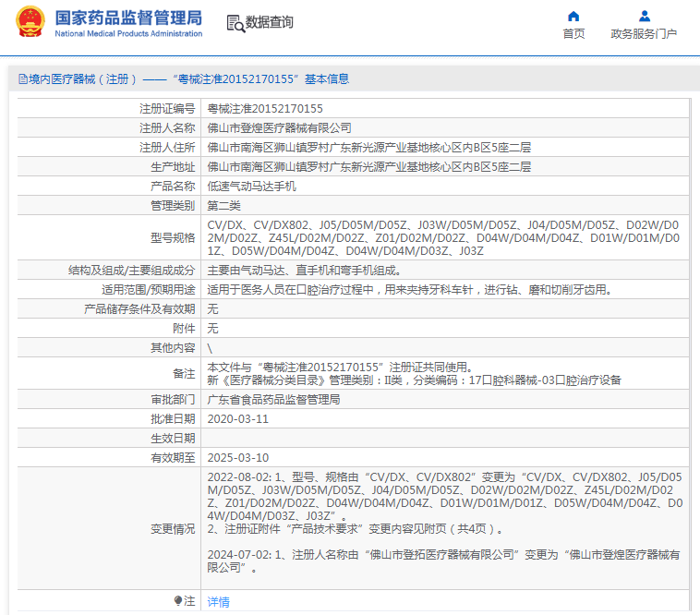Click the 第二类 management category value
The image size is (700, 615).
[x=224, y=206]
